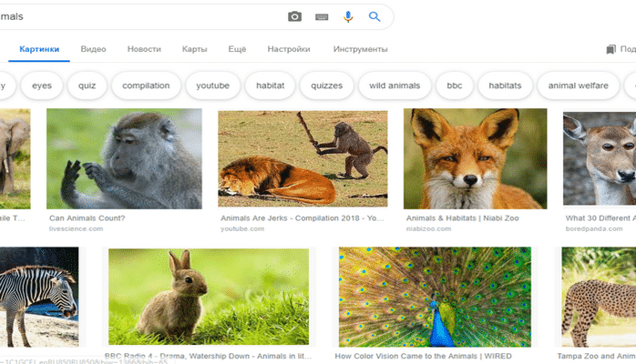This screenshot has height=364, width=636.
Task: Open 'Can Animals Count?' title link
Action: click(87, 217)
